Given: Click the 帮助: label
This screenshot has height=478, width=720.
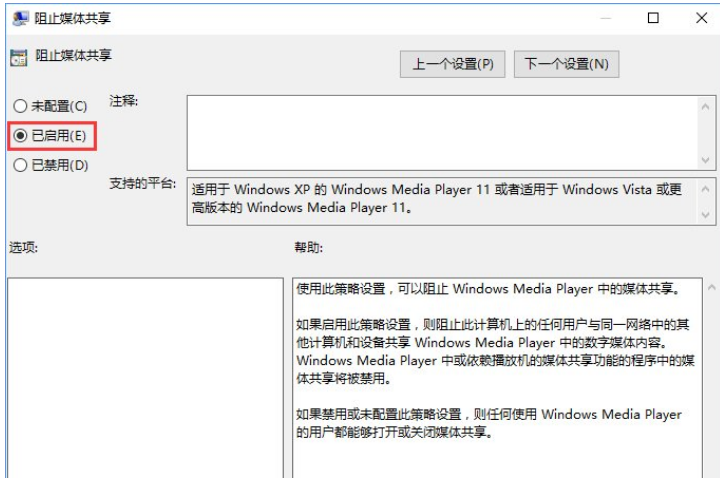Looking at the screenshot, I should point(309,247).
